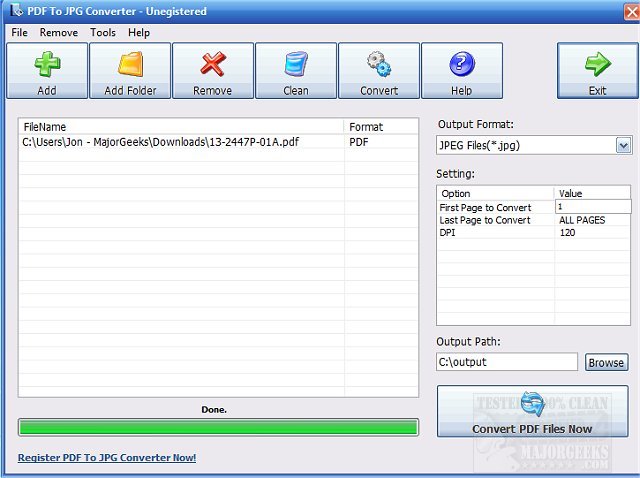The width and height of the screenshot is (640, 478).
Task: Click the Option column header in Setting
Action: click(x=496, y=193)
